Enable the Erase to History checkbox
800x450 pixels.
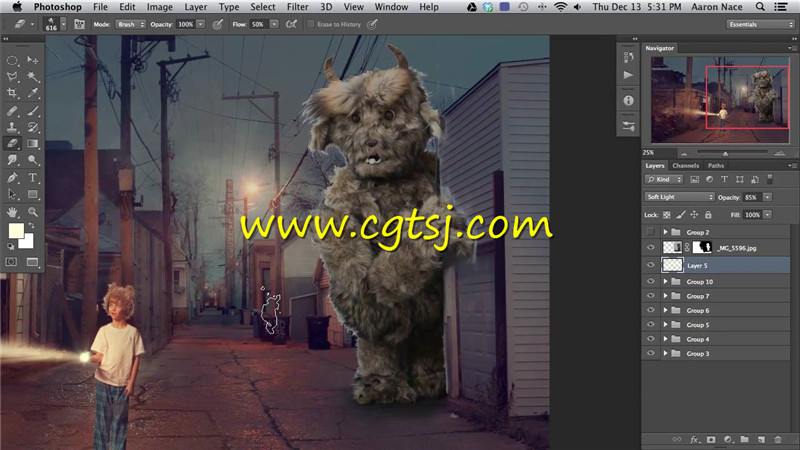point(310,24)
